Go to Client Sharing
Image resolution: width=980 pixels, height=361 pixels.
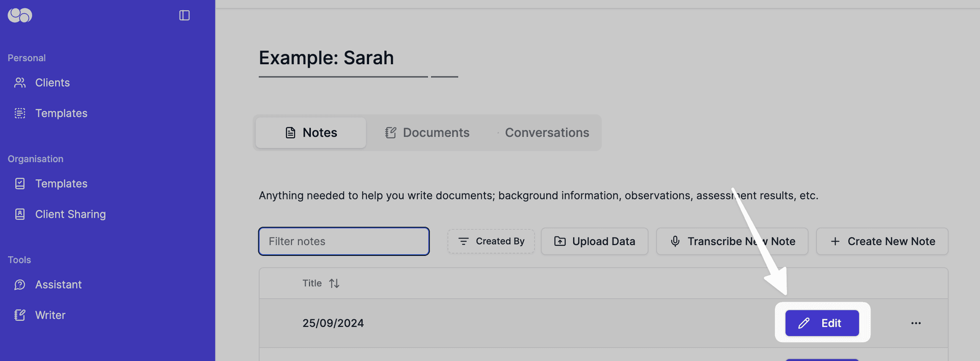(70, 214)
